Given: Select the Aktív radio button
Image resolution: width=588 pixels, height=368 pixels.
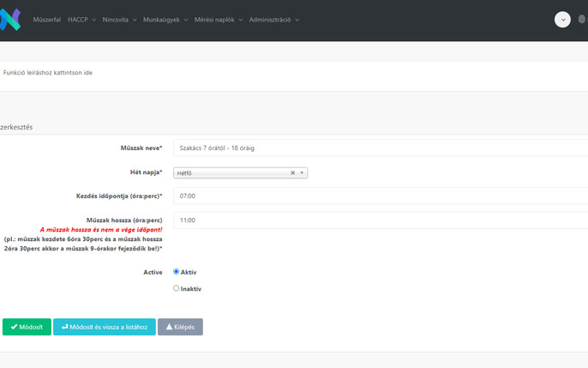Looking at the screenshot, I should click(177, 272).
